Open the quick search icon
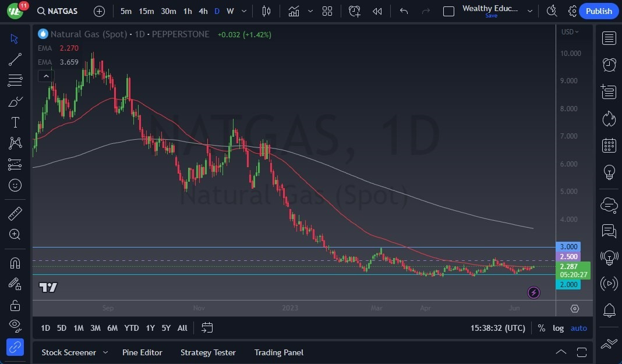Viewport: 622px width, 364px height. point(552,11)
